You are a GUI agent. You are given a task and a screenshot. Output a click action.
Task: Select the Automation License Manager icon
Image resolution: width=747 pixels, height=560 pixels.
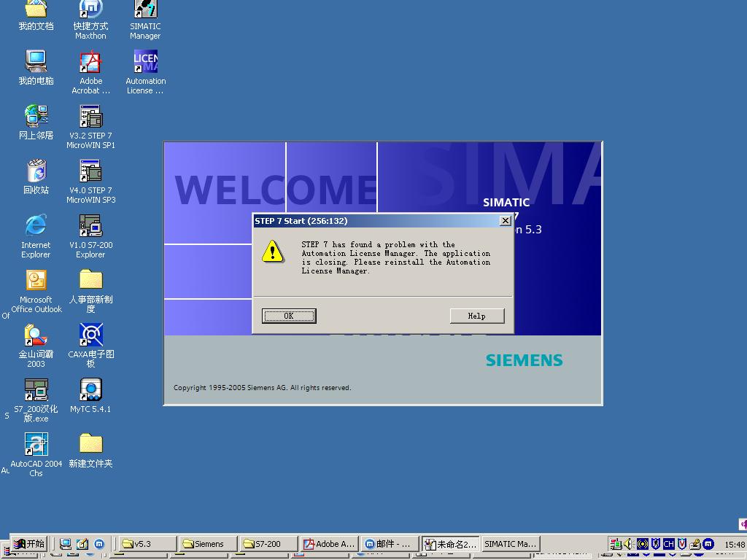pyautogui.click(x=145, y=72)
